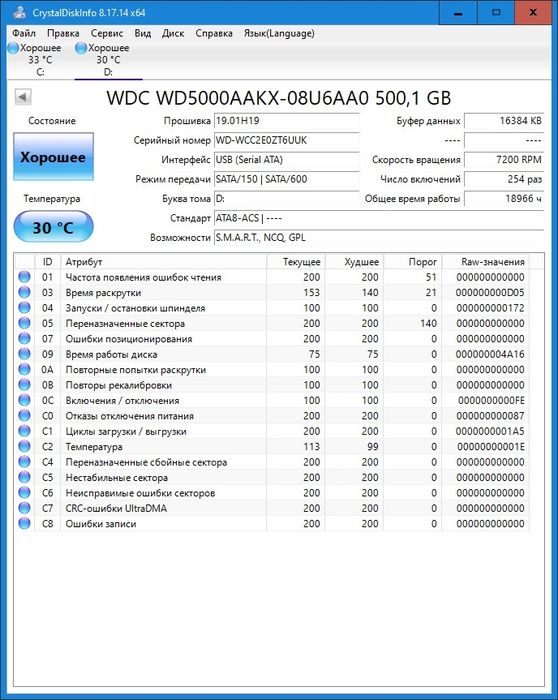Click the Стандарт field ATA8-ACS
This screenshot has width=558, height=700.
tap(379, 218)
